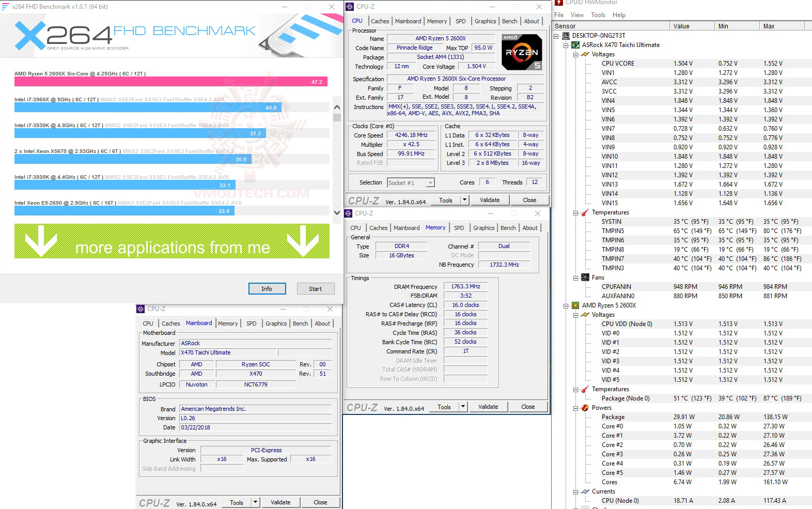The image size is (812, 509).
Task: Click the Powers flame icon in HWMonitor
Action: 585,408
